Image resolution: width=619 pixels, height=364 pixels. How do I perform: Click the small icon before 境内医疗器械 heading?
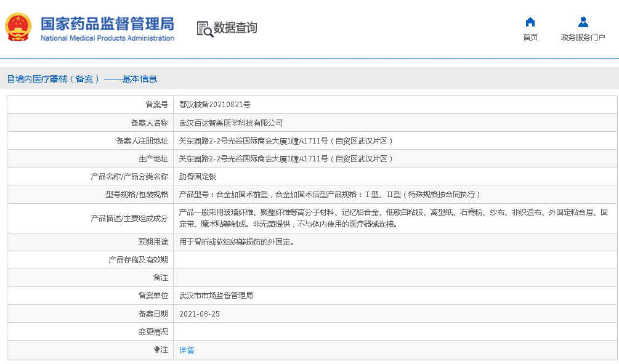[x=10, y=79]
